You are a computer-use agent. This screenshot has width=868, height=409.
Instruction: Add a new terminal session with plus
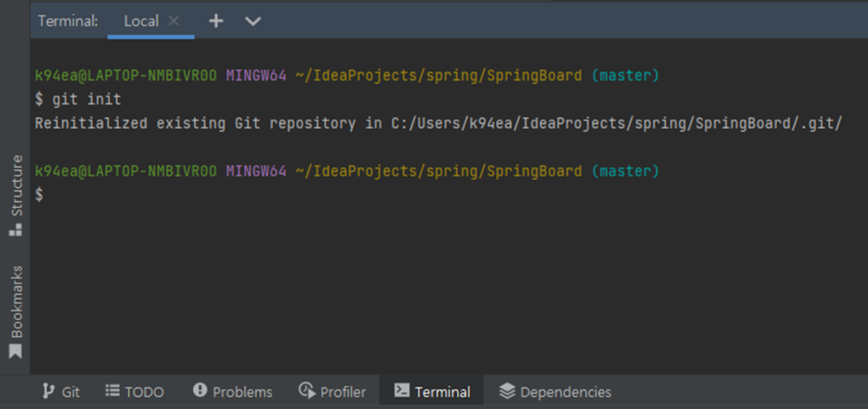pyautogui.click(x=216, y=21)
